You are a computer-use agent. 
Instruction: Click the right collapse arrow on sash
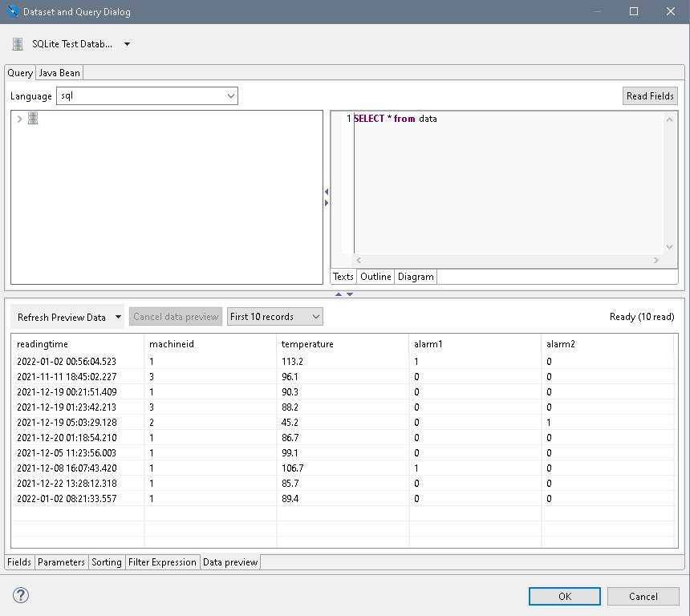(x=327, y=203)
